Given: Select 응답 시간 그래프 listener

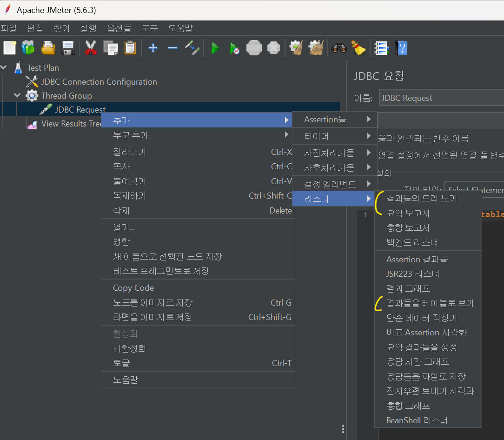Looking at the screenshot, I should [428, 362].
